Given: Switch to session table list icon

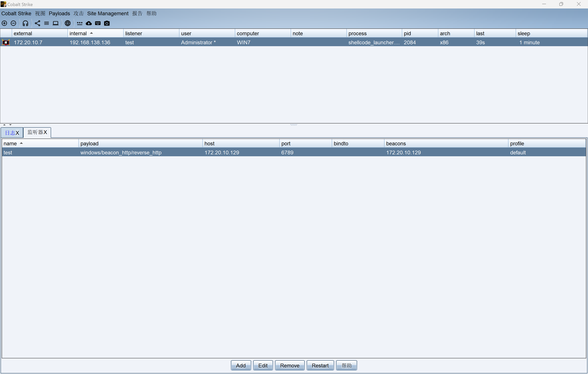Looking at the screenshot, I should [x=46, y=23].
